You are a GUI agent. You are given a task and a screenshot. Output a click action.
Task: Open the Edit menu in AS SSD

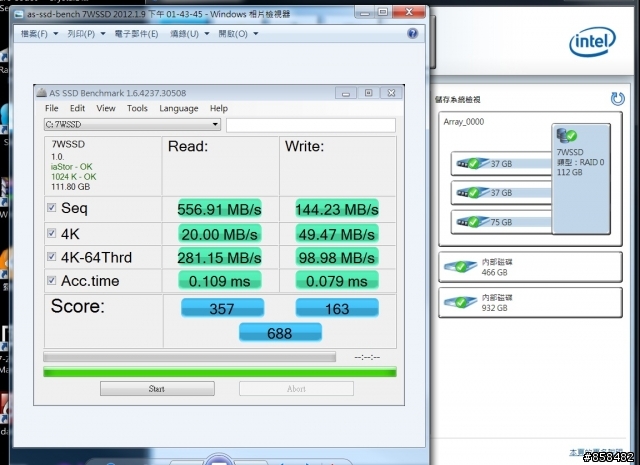pos(77,108)
